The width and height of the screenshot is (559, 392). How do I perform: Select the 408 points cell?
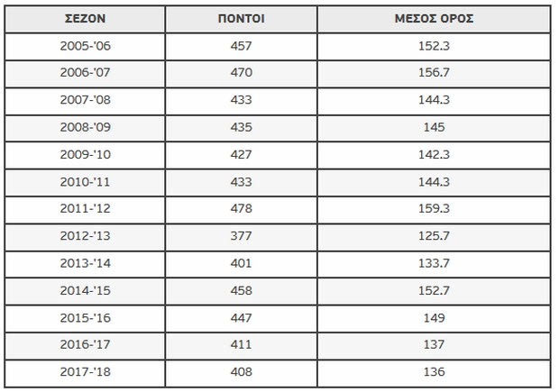pos(242,373)
